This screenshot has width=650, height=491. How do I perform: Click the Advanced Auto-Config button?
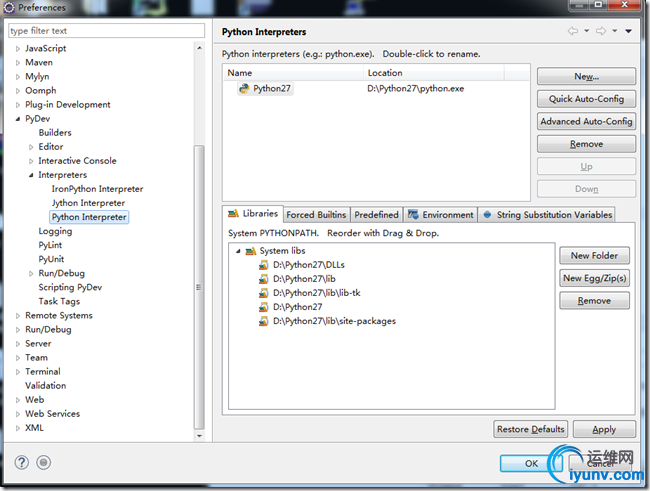tap(586, 122)
